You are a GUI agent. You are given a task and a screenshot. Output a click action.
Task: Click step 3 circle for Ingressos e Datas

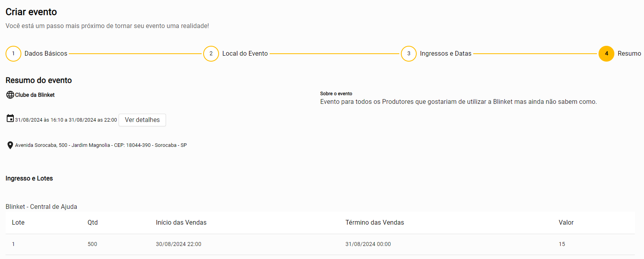(x=409, y=54)
